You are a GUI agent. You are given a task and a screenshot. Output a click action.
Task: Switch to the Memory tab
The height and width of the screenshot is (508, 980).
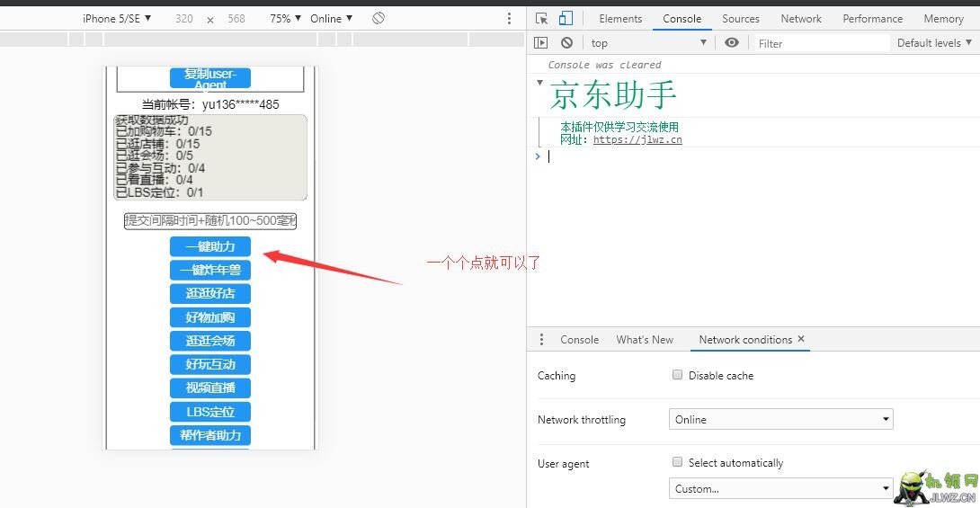tap(943, 19)
